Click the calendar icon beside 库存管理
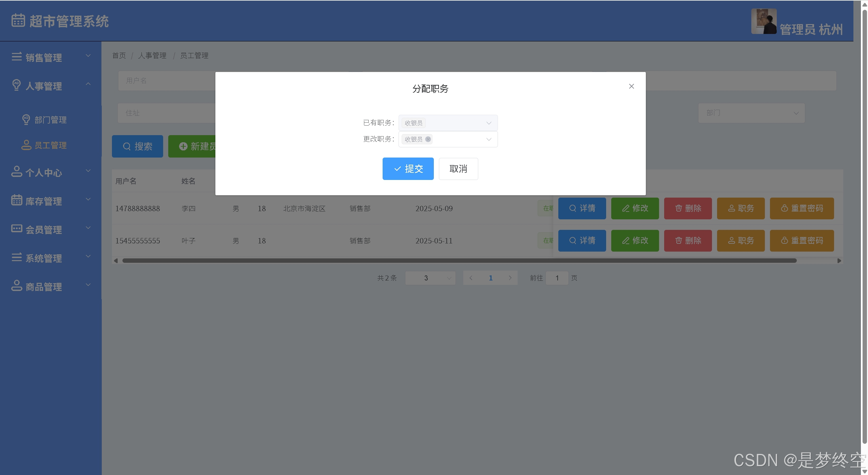The width and height of the screenshot is (868, 475). [x=17, y=200]
